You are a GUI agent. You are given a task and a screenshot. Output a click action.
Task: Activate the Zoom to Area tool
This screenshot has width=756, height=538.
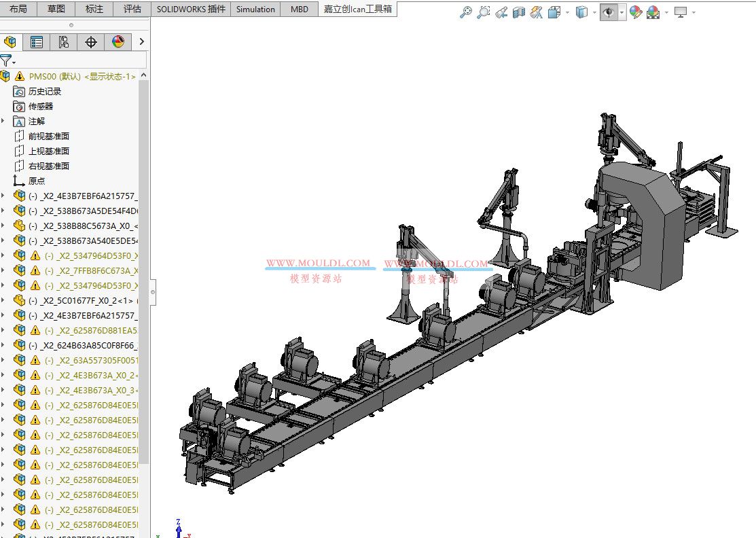[x=484, y=12]
